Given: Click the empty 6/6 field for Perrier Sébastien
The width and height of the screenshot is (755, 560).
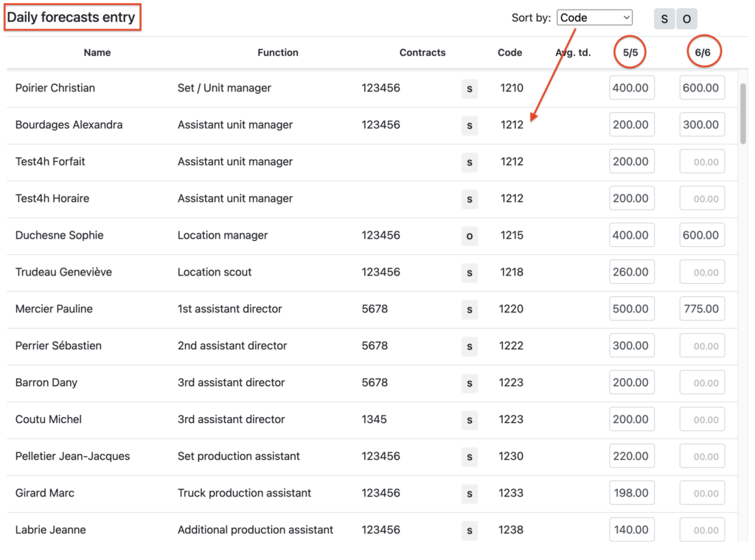Looking at the screenshot, I should pos(702,346).
